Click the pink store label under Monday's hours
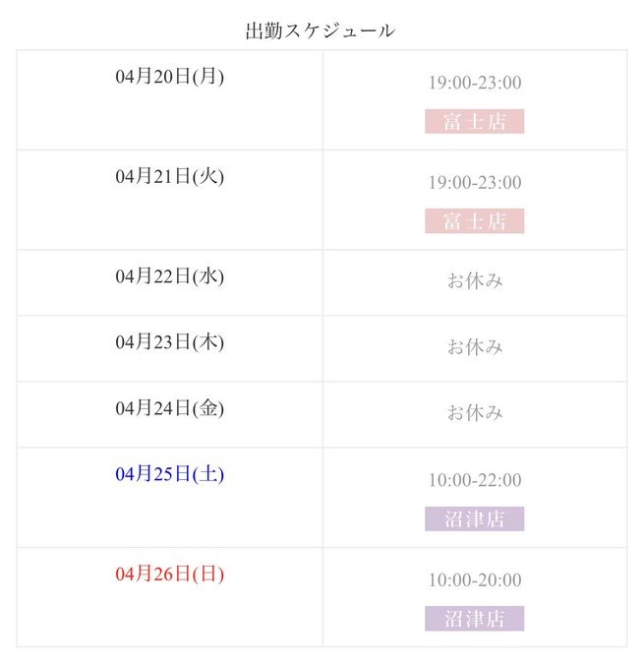 [x=474, y=122]
